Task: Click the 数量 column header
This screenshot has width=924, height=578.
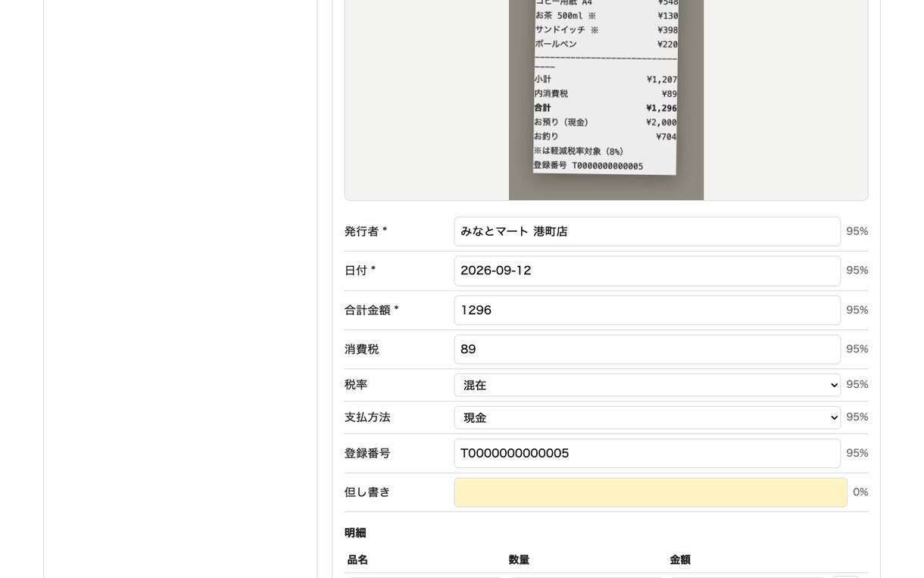Action: click(519, 560)
